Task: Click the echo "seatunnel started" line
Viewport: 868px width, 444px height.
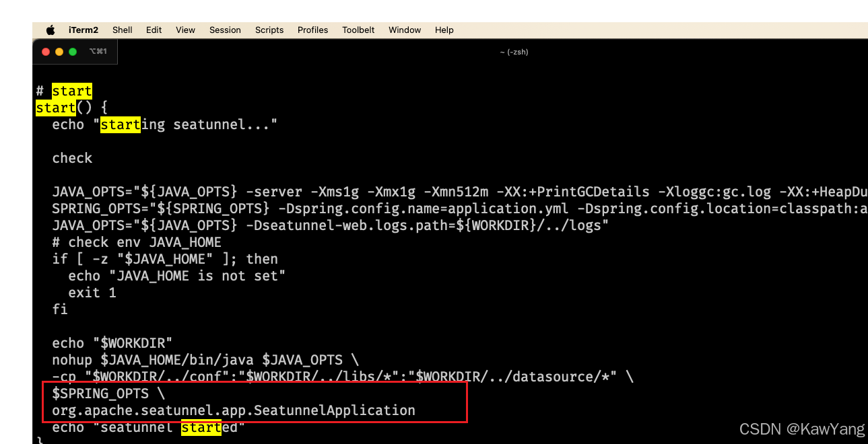Action: click(x=149, y=427)
